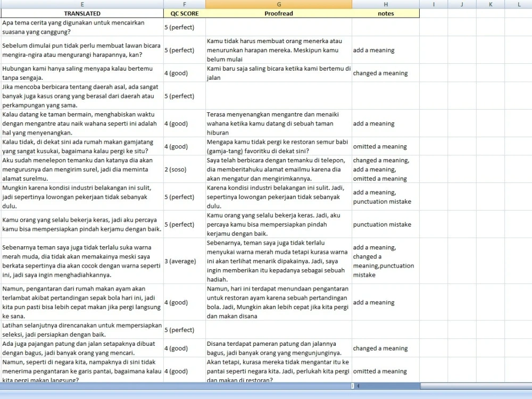Click the notes header cell
This screenshot has width=532, height=399.
pyautogui.click(x=385, y=13)
